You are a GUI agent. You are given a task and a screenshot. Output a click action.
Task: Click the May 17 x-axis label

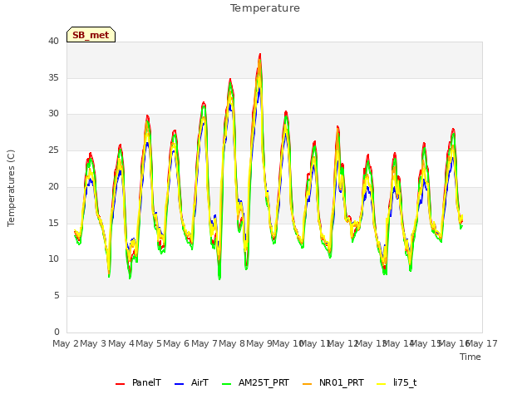point(482,343)
